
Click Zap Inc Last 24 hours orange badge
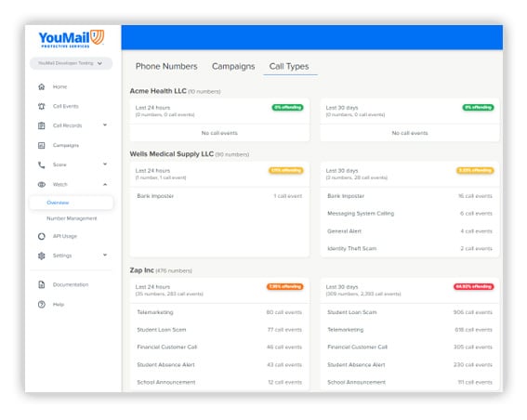285,286
